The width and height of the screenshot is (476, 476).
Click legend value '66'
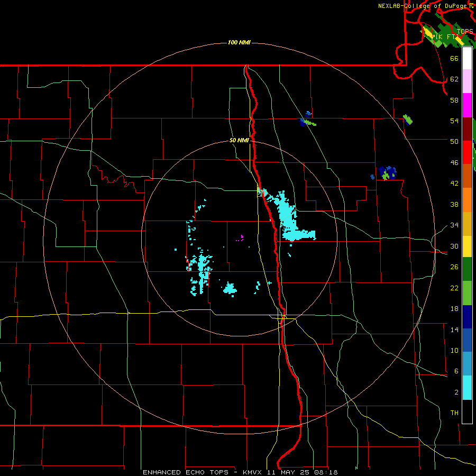[x=454, y=58]
